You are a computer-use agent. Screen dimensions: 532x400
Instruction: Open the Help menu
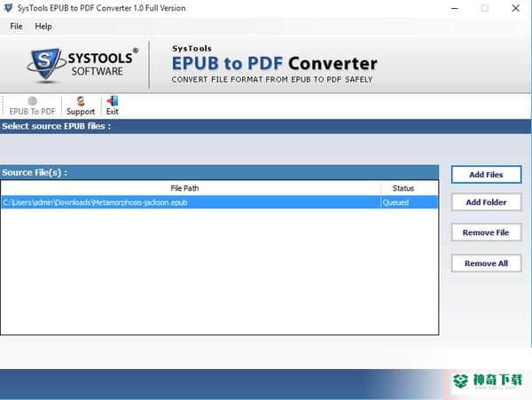coord(43,26)
